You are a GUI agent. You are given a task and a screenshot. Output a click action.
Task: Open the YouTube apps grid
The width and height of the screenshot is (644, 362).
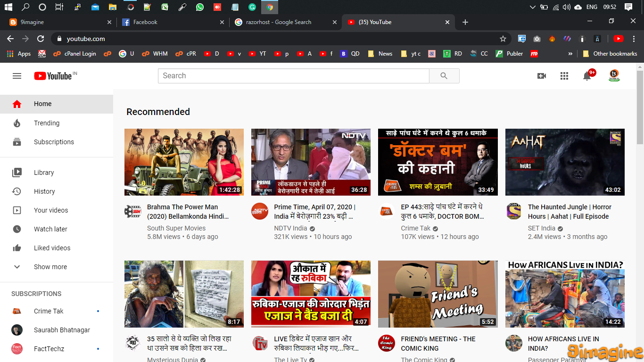pos(564,76)
